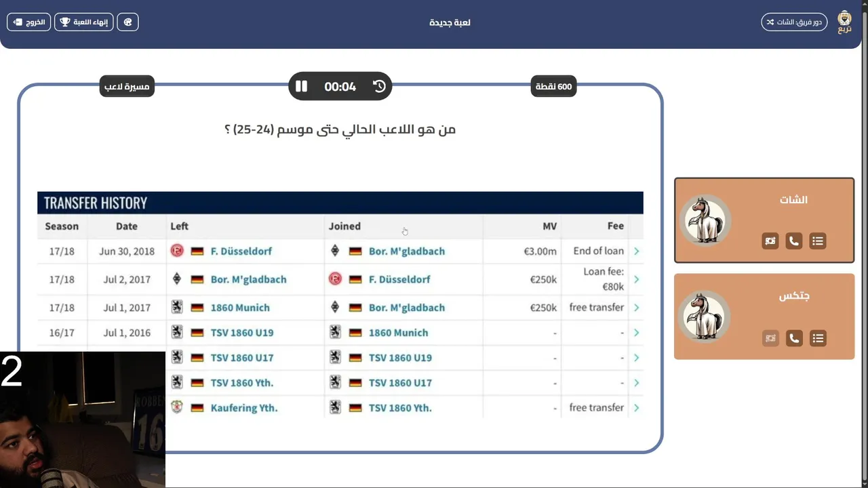This screenshot has height=488, width=868.
Task: Open TSV 1860 U17 link in Joined column
Action: [x=400, y=383]
